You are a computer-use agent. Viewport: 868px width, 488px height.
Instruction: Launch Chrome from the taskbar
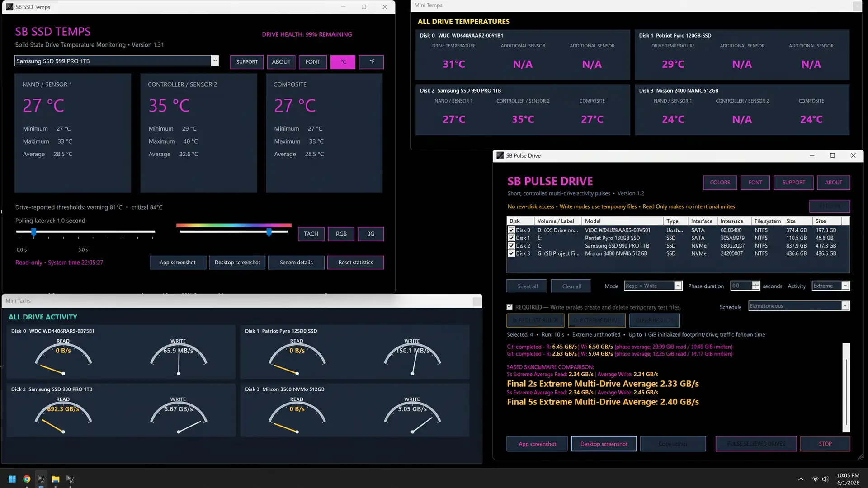click(27, 479)
